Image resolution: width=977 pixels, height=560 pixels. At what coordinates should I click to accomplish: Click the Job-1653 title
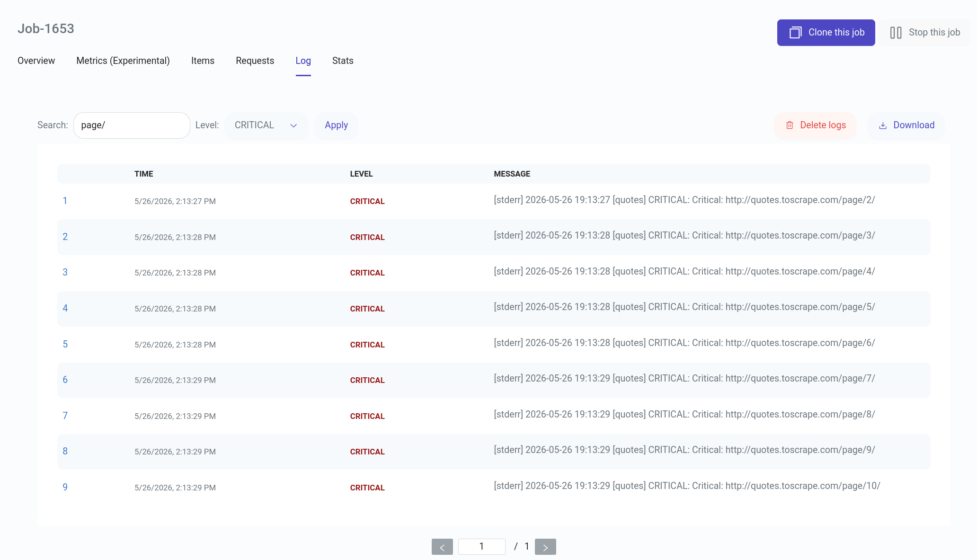[46, 29]
